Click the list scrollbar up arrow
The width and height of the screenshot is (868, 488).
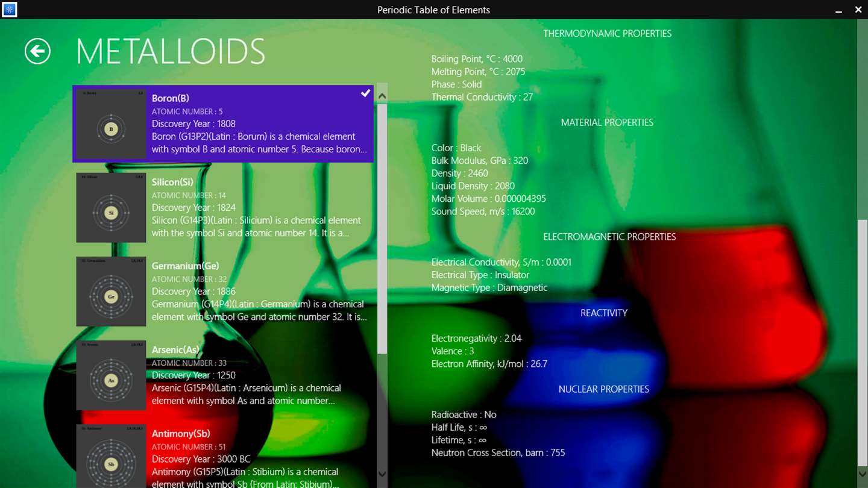point(382,95)
